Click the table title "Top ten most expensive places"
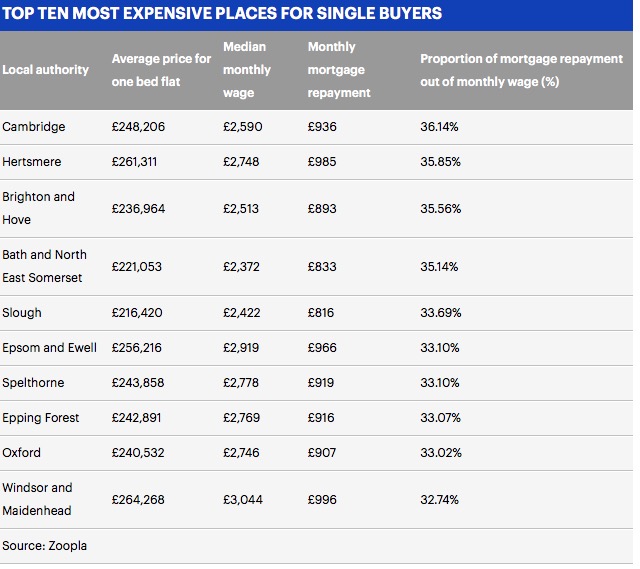This screenshot has height=569, width=640. [222, 14]
